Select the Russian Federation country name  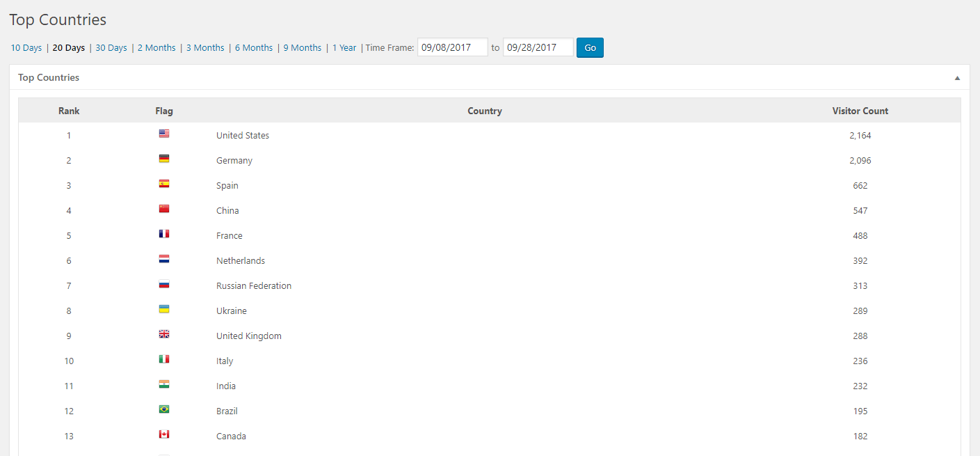[x=254, y=286]
